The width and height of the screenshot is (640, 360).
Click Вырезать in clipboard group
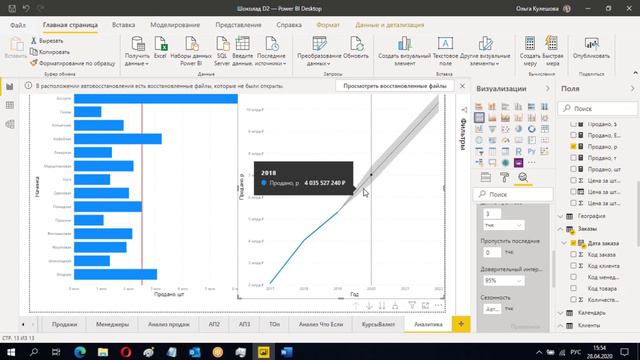pyautogui.click(x=47, y=41)
